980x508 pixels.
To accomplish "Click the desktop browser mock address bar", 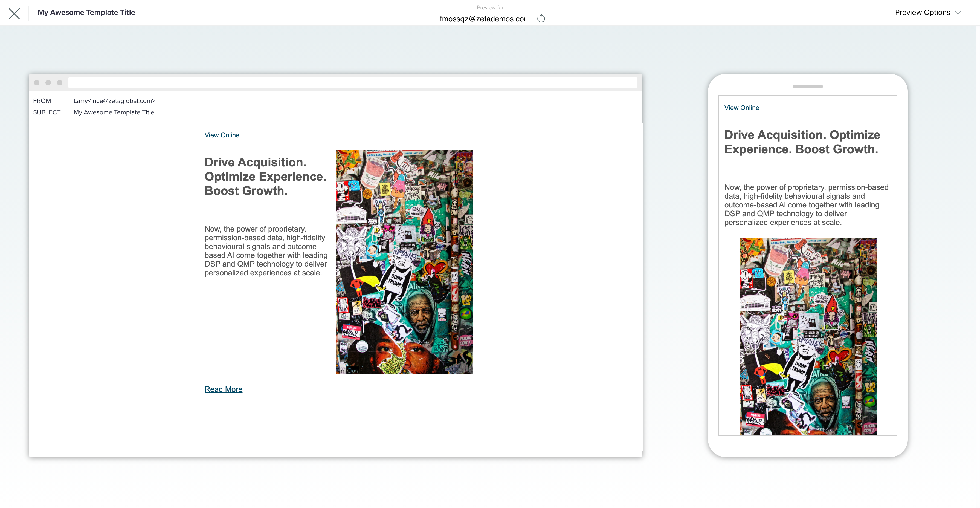I will tap(352, 83).
